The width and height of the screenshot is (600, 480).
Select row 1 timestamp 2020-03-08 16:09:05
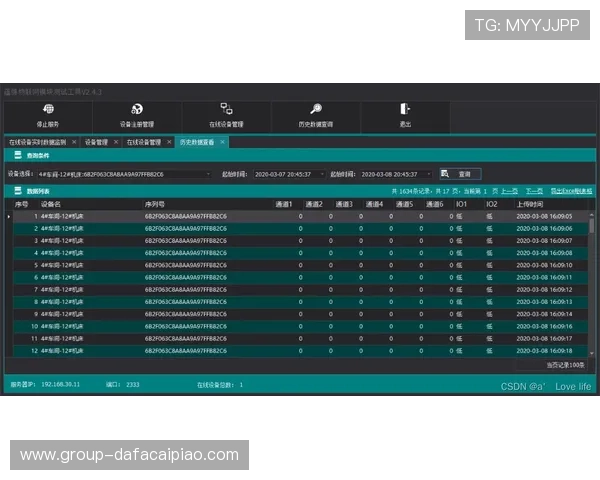544,217
